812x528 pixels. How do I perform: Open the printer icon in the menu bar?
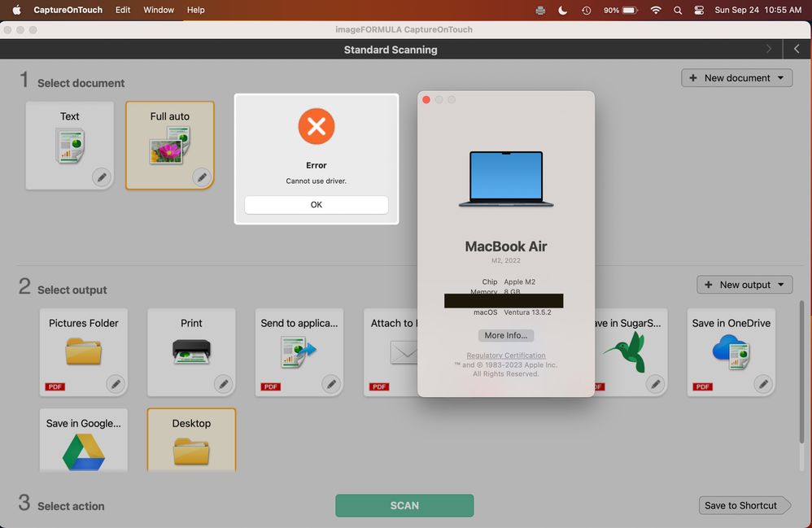click(x=540, y=10)
